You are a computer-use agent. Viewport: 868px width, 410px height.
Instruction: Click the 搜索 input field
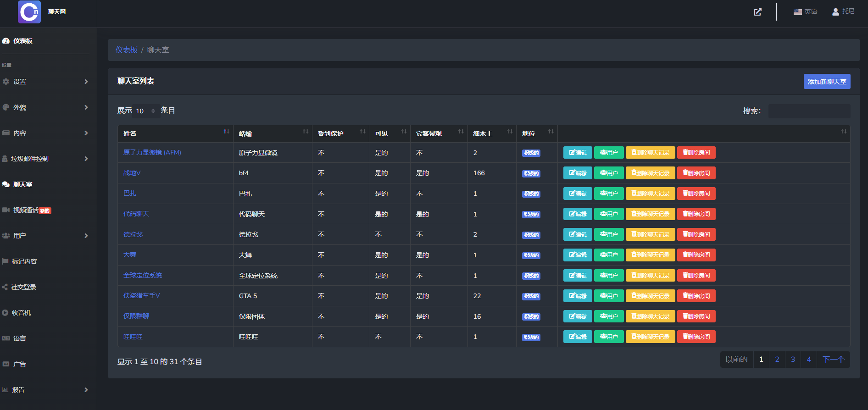(x=809, y=111)
